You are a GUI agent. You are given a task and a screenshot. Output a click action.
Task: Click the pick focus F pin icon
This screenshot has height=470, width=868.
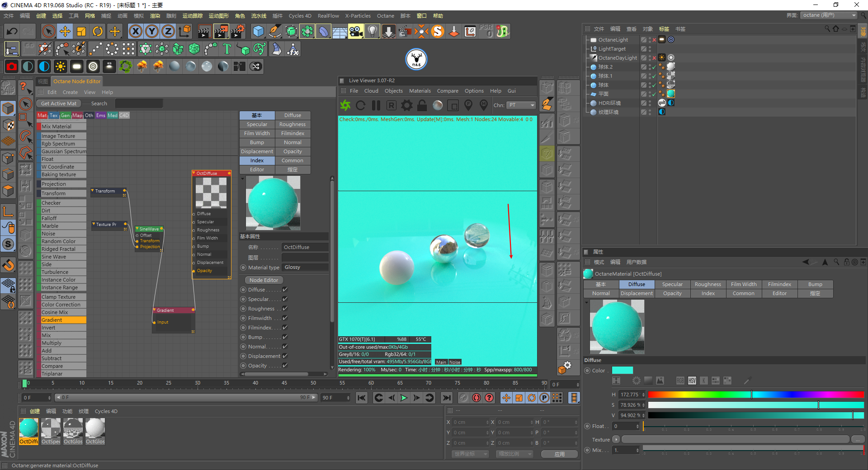coord(468,105)
